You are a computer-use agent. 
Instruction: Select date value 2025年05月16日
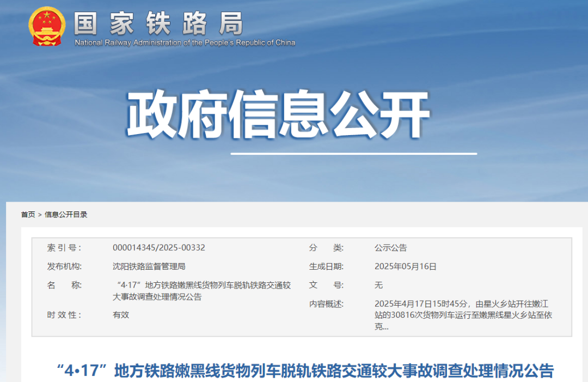click(x=406, y=266)
